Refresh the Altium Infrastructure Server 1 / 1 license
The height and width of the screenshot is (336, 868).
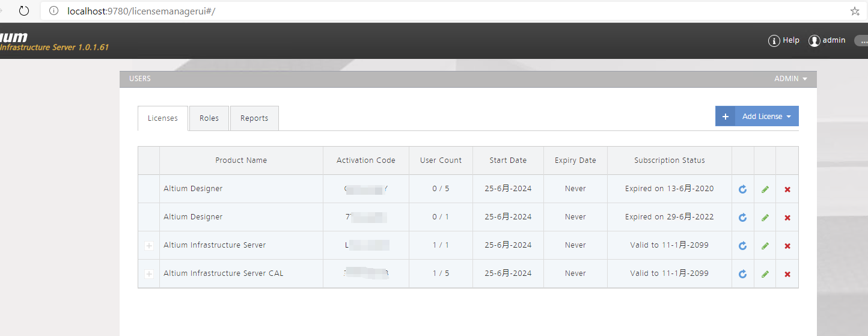pos(742,246)
